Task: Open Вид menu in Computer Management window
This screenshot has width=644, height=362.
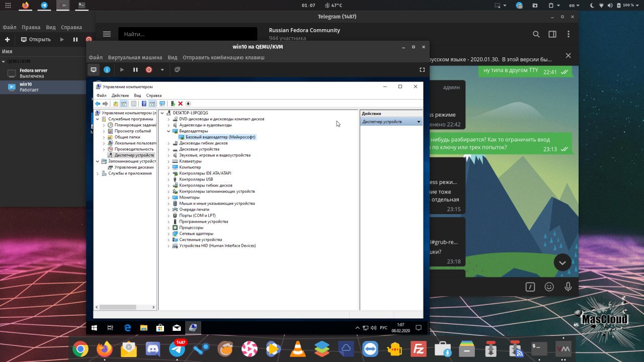Action: 137,96
